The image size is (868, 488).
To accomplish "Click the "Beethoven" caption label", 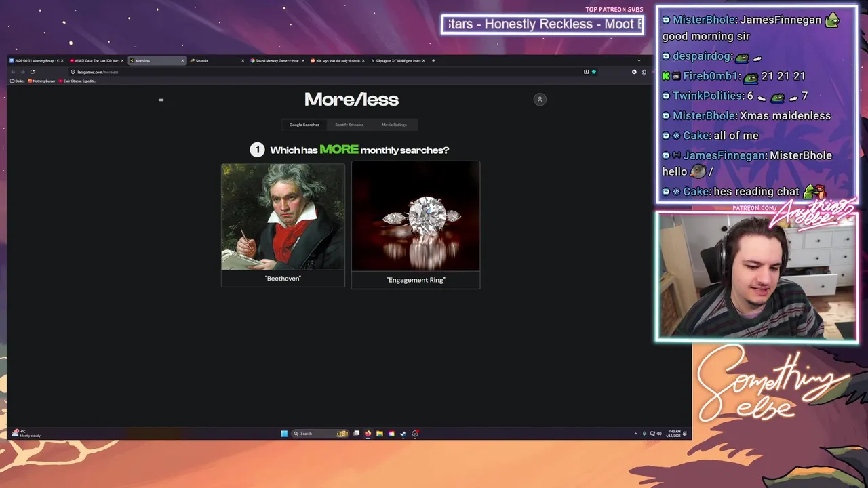I will click(283, 279).
